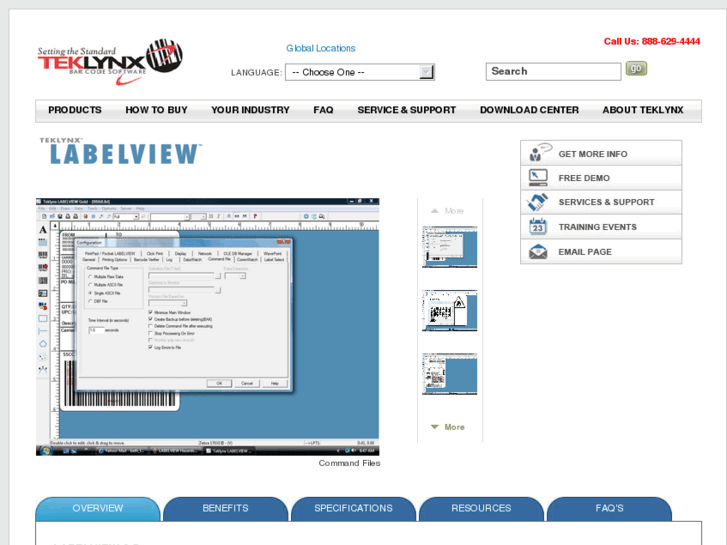The height and width of the screenshot is (545, 727).
Task: Click the large Command Files screenshot image
Action: 207,327
